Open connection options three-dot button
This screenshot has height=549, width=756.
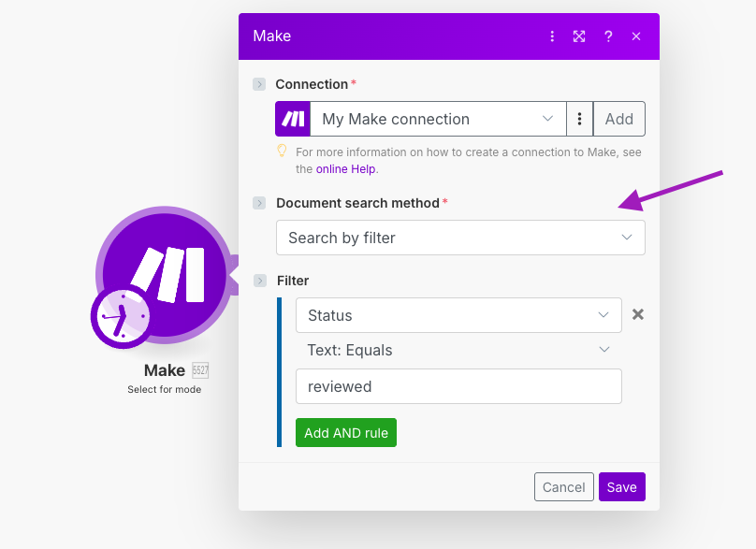pyautogui.click(x=580, y=119)
